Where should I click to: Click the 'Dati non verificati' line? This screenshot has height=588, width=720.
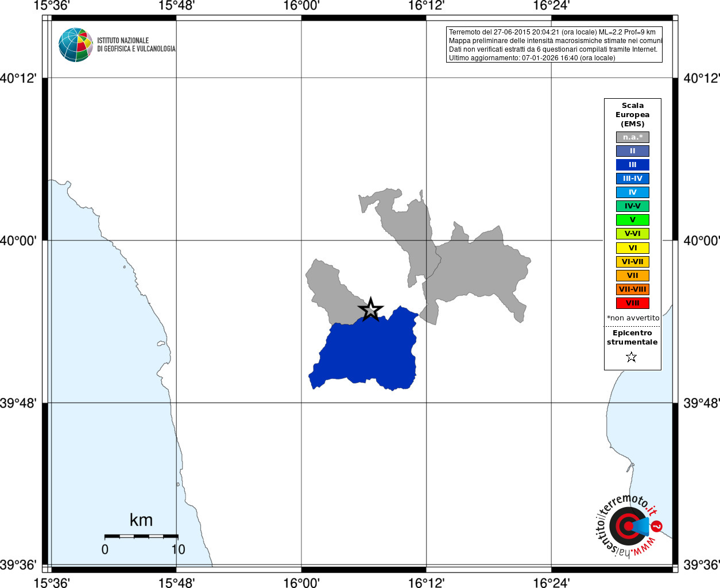(553, 49)
